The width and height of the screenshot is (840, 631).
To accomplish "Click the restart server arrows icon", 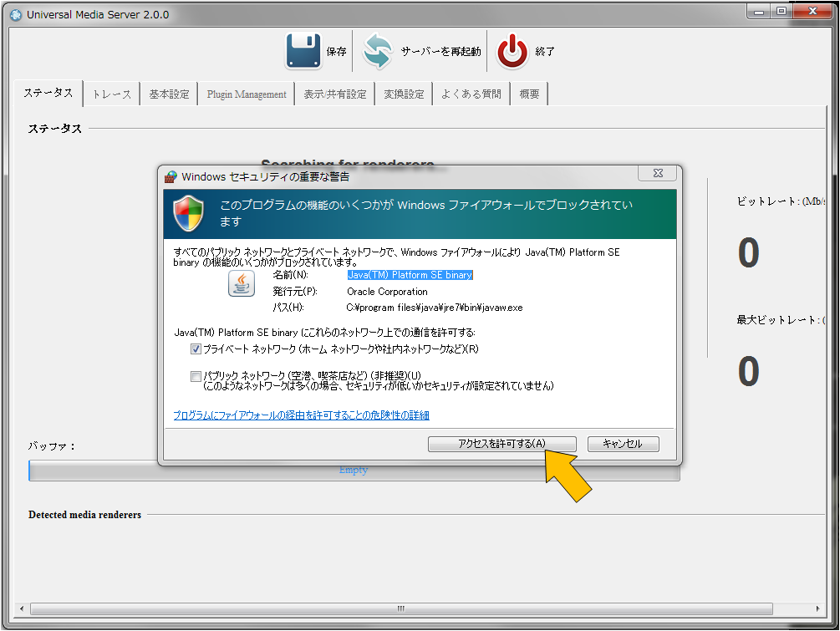I will pyautogui.click(x=378, y=52).
